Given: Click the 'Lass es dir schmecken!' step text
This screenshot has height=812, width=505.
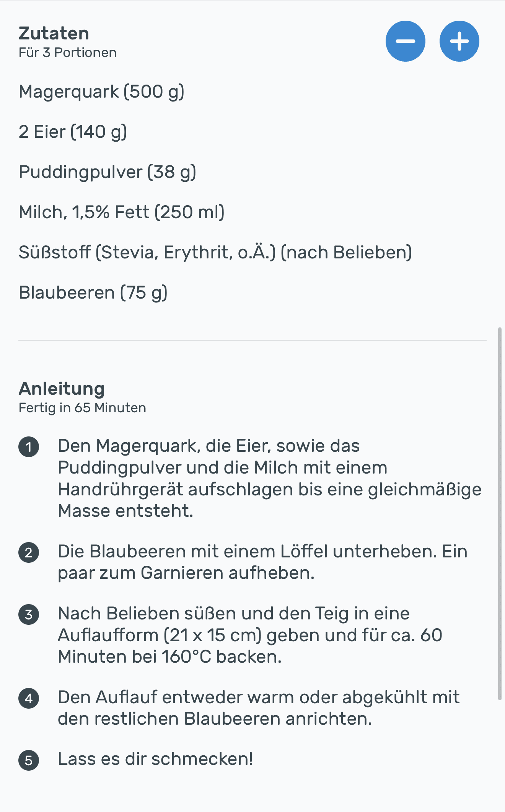Looking at the screenshot, I should [155, 759].
